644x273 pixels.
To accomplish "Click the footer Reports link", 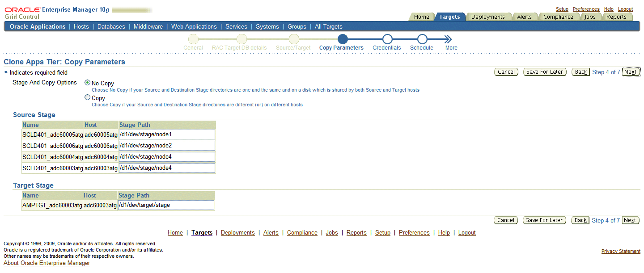I will 356,233.
